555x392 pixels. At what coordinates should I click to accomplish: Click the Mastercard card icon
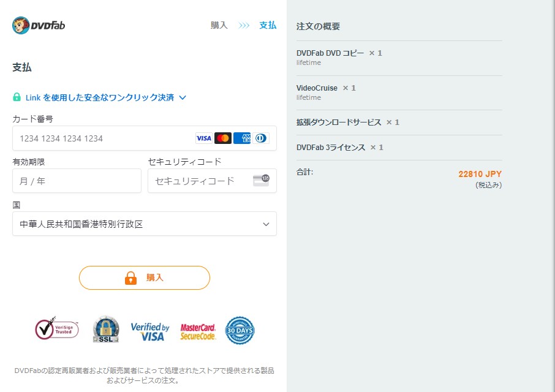pyautogui.click(x=223, y=138)
